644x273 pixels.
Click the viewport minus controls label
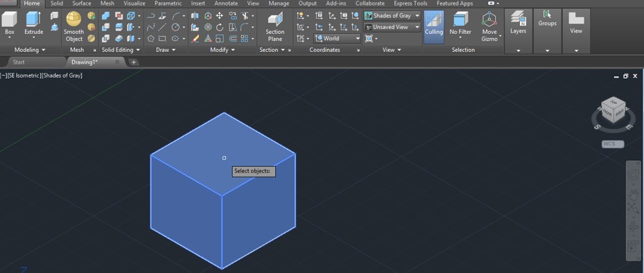[3, 76]
